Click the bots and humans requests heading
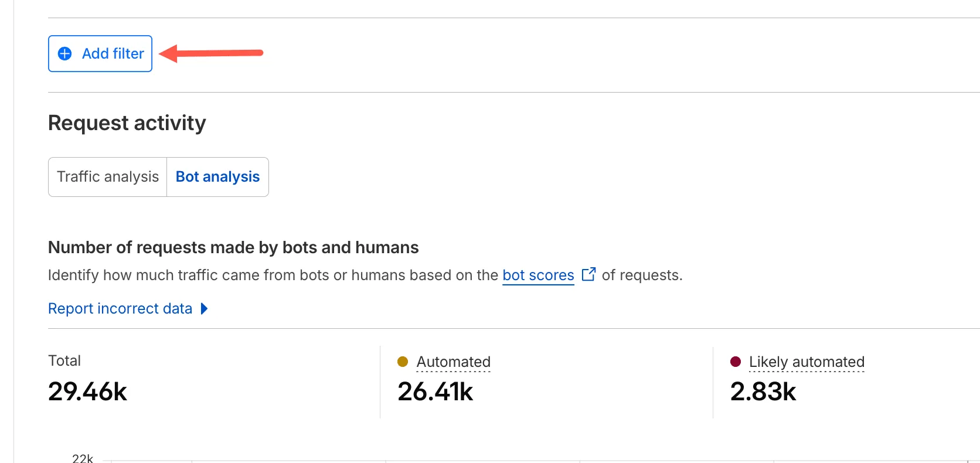 (233, 247)
